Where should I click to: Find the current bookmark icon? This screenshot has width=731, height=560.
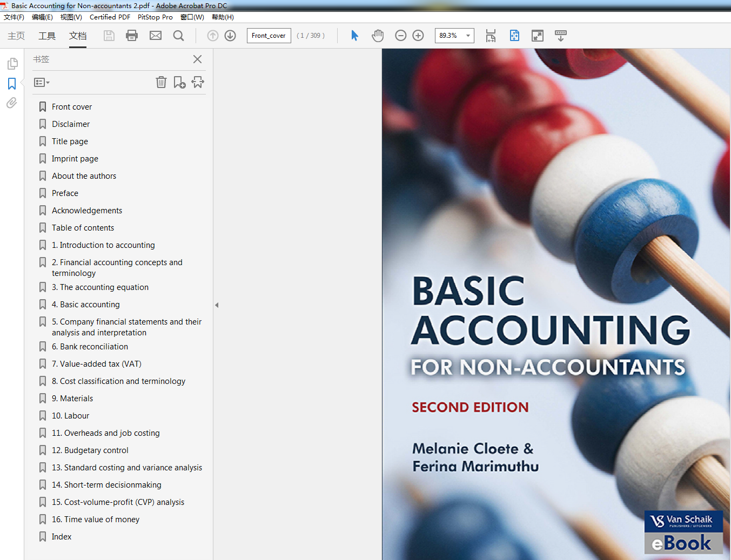tap(198, 82)
